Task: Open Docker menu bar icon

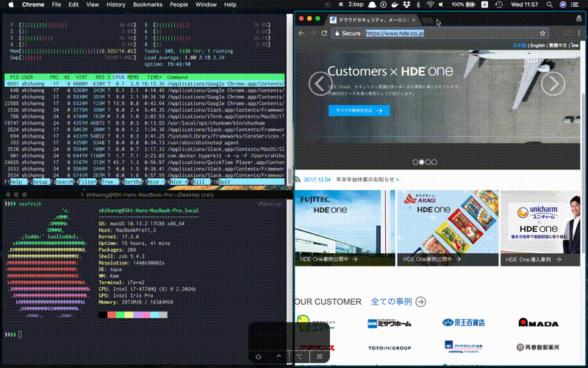Action: 395,4
